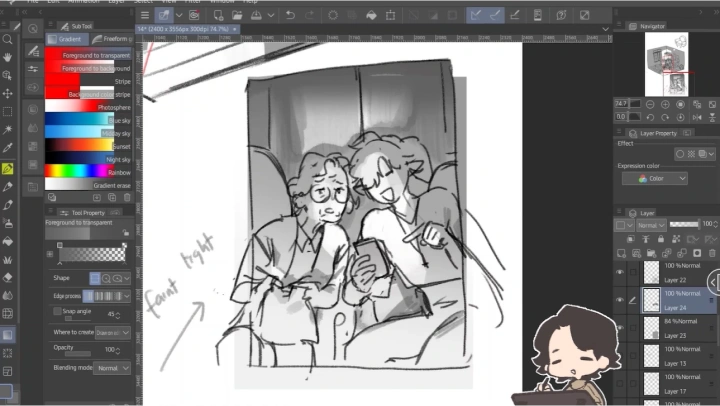Click the New document icon
The height and width of the screenshot is (406, 720).
[x=218, y=15]
